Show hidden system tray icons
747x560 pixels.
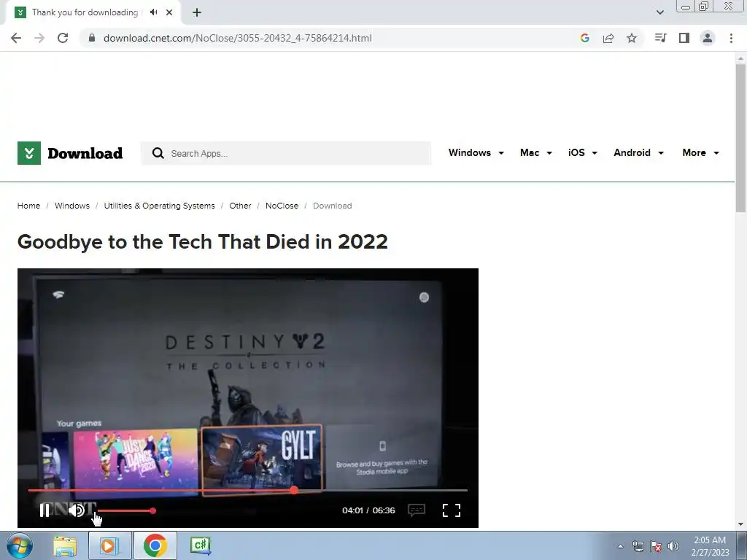620,546
